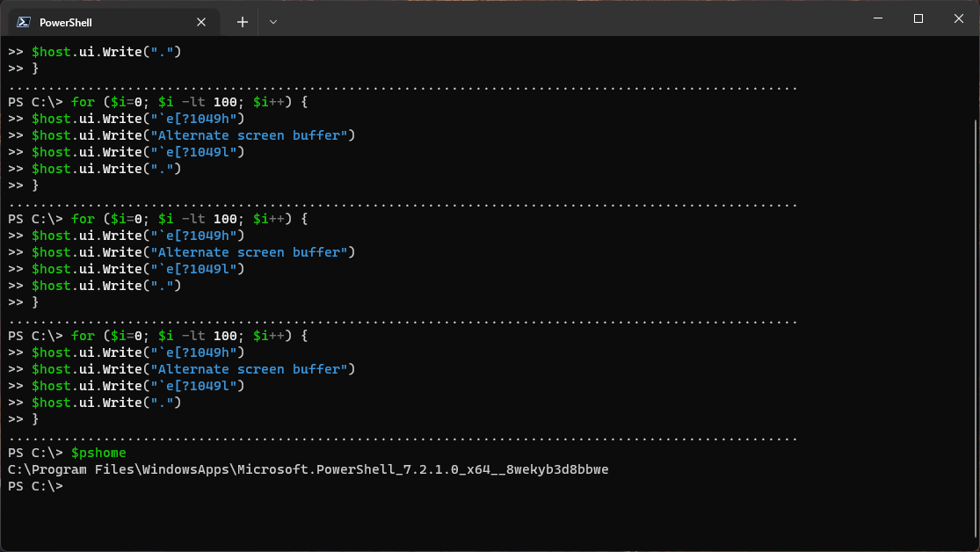Switch to the PowerShell tab
The image size is (980, 552).
[x=105, y=21]
